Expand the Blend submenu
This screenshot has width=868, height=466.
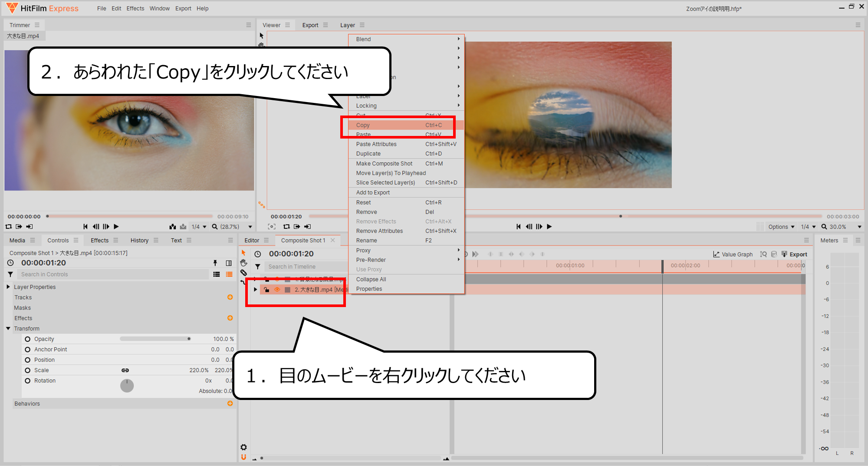407,39
